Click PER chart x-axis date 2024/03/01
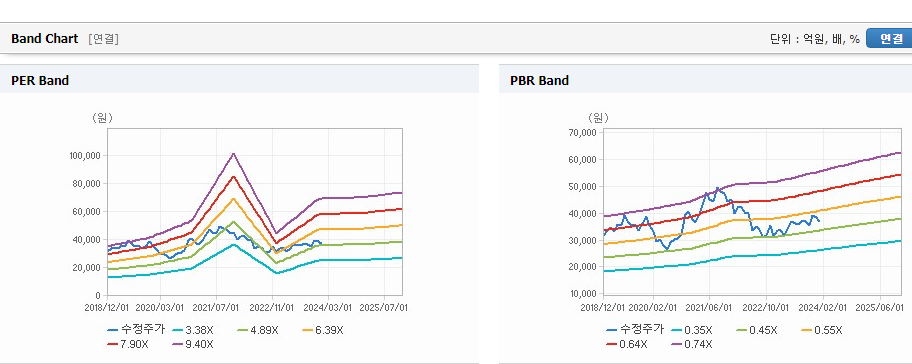Viewport: 912px width, 364px height. tap(328, 307)
